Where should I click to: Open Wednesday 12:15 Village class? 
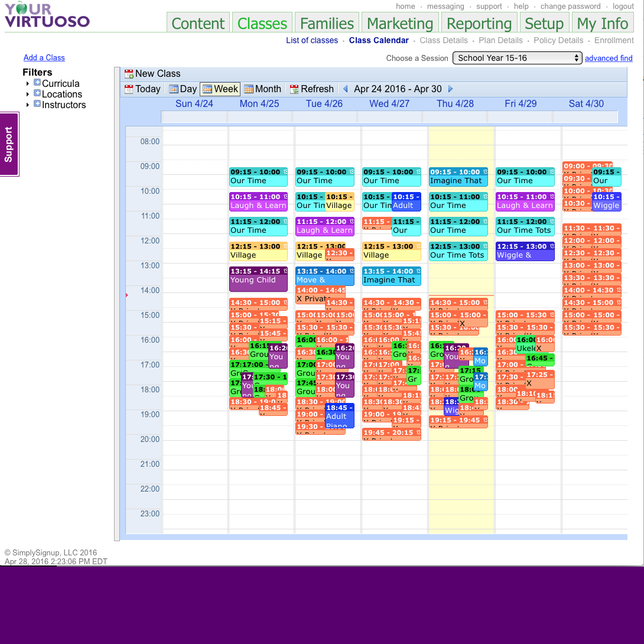pyautogui.click(x=391, y=251)
